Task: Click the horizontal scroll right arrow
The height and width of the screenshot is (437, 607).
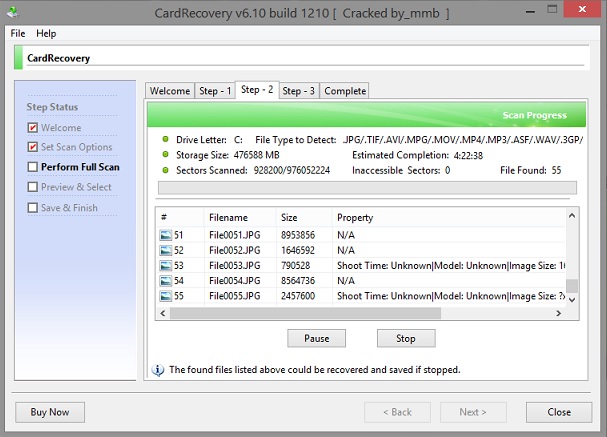Action: [559, 313]
